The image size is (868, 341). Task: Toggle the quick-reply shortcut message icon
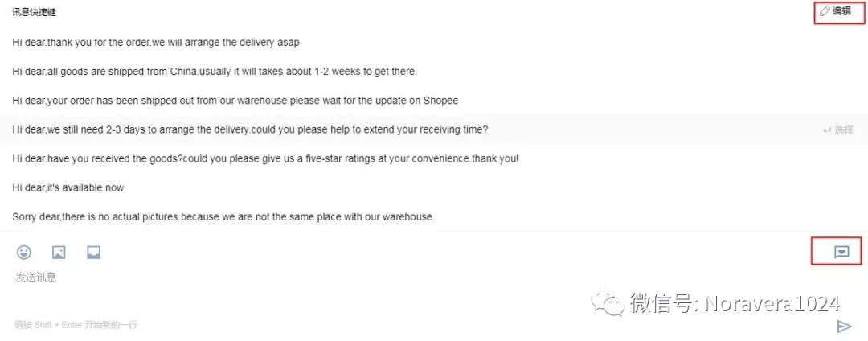[841, 252]
